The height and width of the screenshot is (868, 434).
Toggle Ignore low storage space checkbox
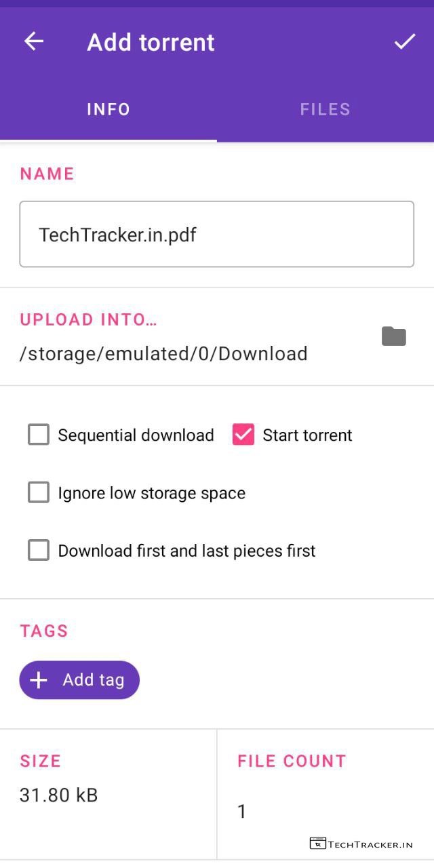(x=39, y=492)
